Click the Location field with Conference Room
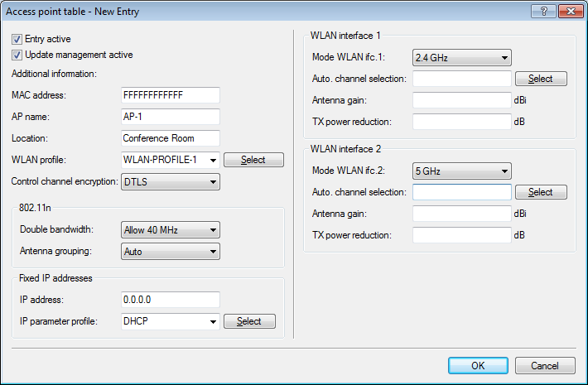Image resolution: width=588 pixels, height=385 pixels. pyautogui.click(x=170, y=138)
